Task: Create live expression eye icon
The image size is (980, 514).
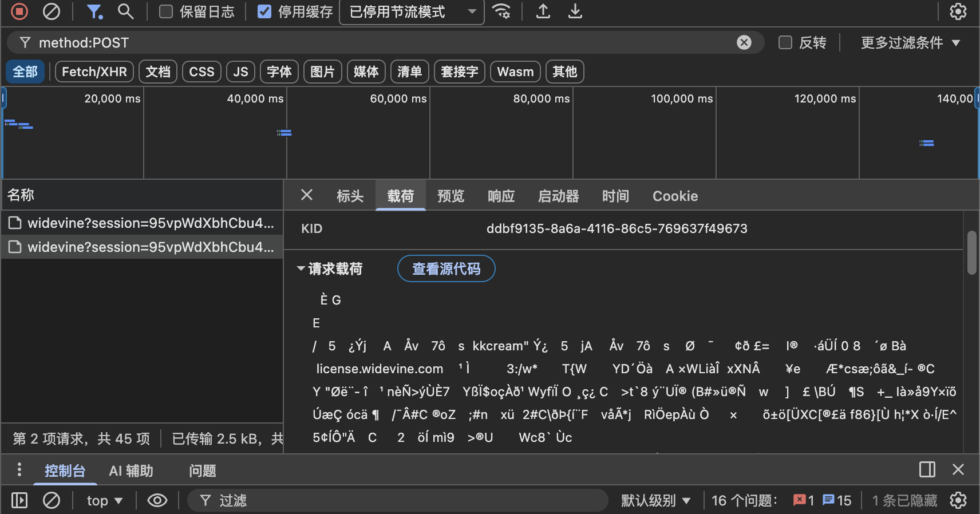Action: point(157,500)
